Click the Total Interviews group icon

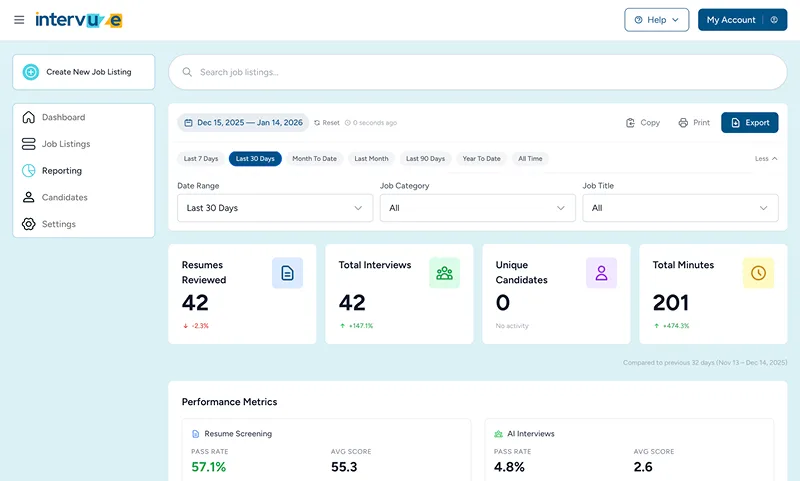pyautogui.click(x=444, y=273)
